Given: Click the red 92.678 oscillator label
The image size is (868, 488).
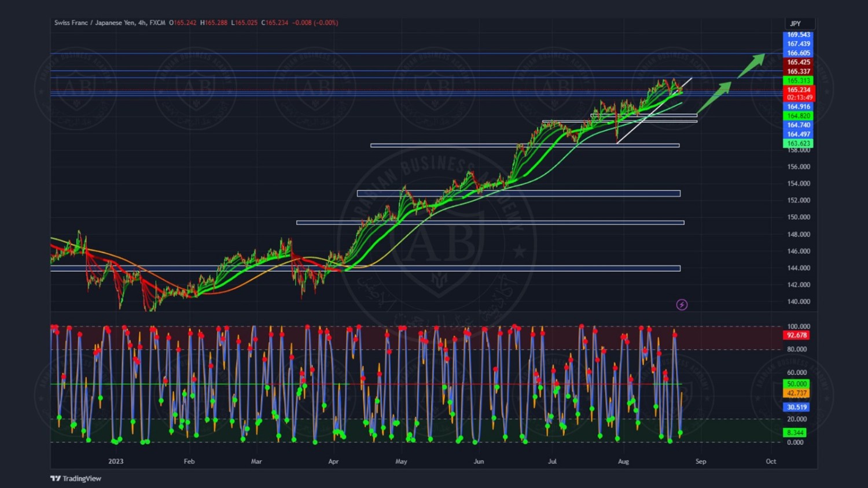Looking at the screenshot, I should [797, 335].
